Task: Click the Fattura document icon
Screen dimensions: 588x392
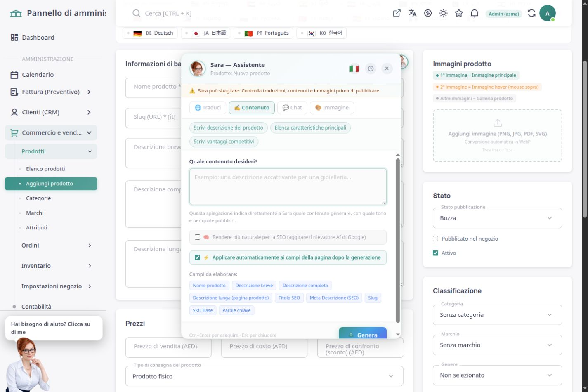Action: click(x=14, y=92)
